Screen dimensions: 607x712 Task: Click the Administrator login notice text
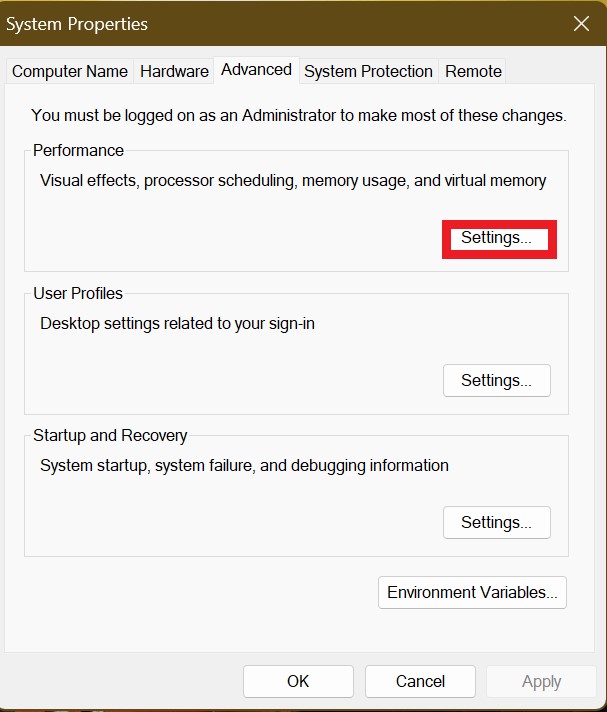coord(298,115)
